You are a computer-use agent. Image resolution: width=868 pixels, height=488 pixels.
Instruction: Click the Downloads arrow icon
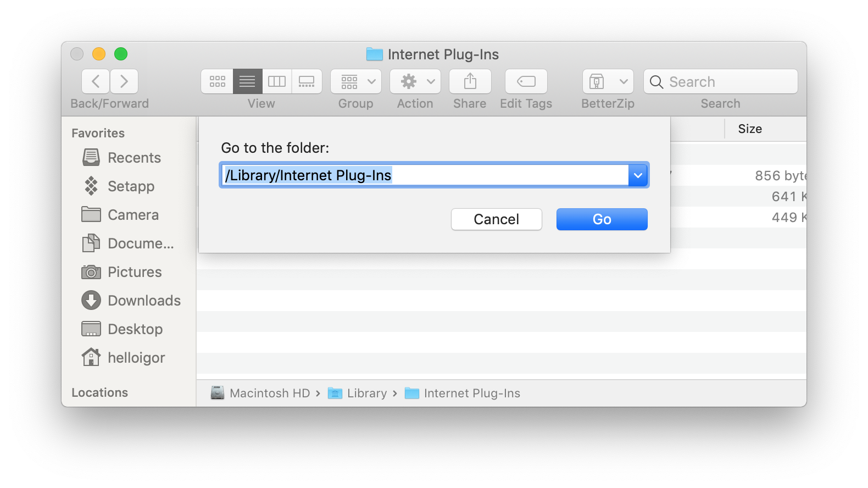coord(91,300)
